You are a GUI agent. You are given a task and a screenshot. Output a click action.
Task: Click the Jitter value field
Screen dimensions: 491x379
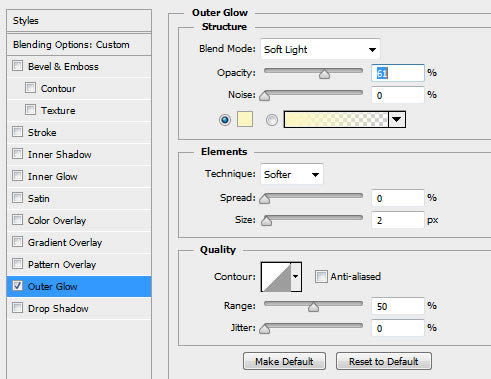click(x=398, y=328)
